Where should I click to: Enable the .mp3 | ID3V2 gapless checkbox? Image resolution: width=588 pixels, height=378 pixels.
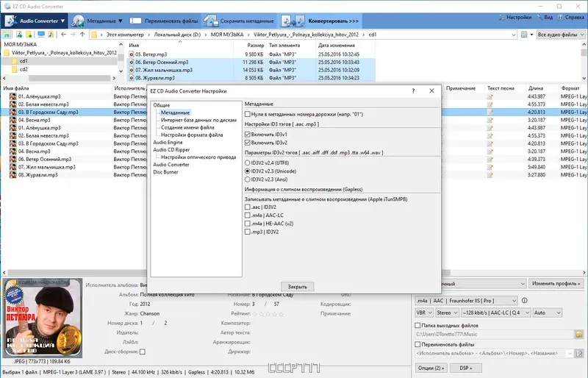248,232
